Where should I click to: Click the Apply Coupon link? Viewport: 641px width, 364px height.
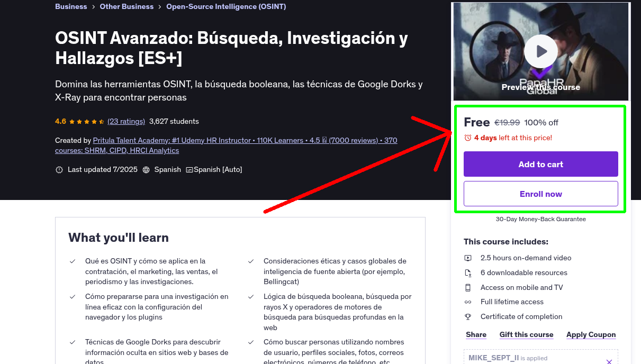(x=591, y=334)
